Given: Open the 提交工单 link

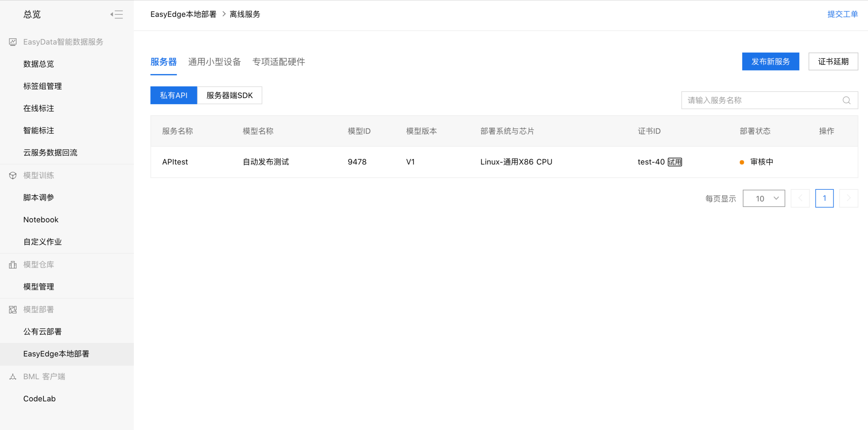Looking at the screenshot, I should 842,14.
